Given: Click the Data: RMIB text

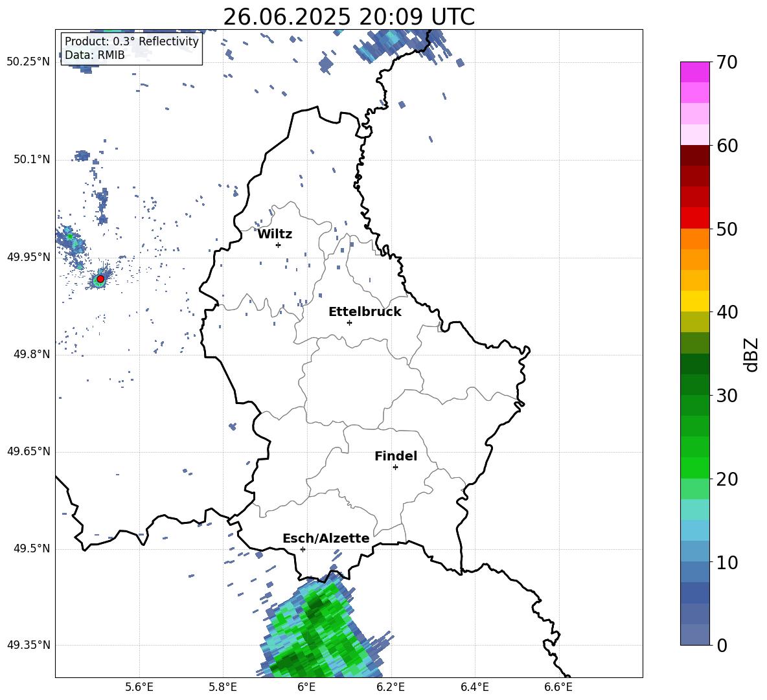Looking at the screenshot, I should 95,55.
